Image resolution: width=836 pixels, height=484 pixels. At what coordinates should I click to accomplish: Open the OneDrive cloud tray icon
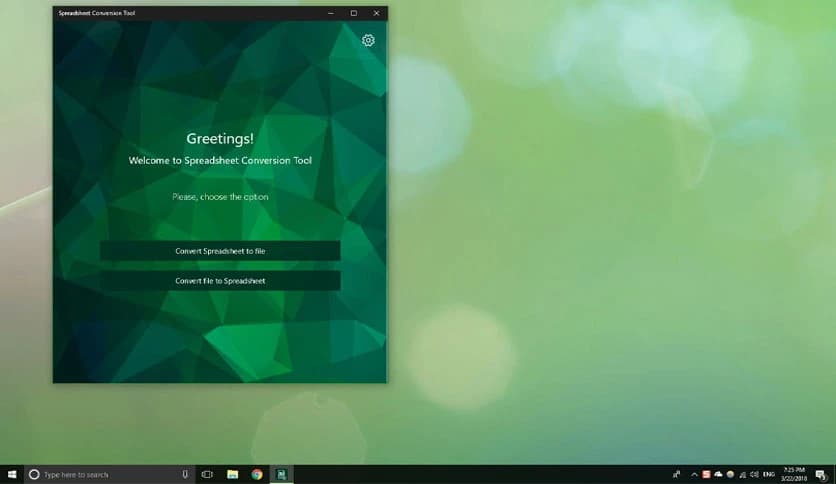(718, 474)
